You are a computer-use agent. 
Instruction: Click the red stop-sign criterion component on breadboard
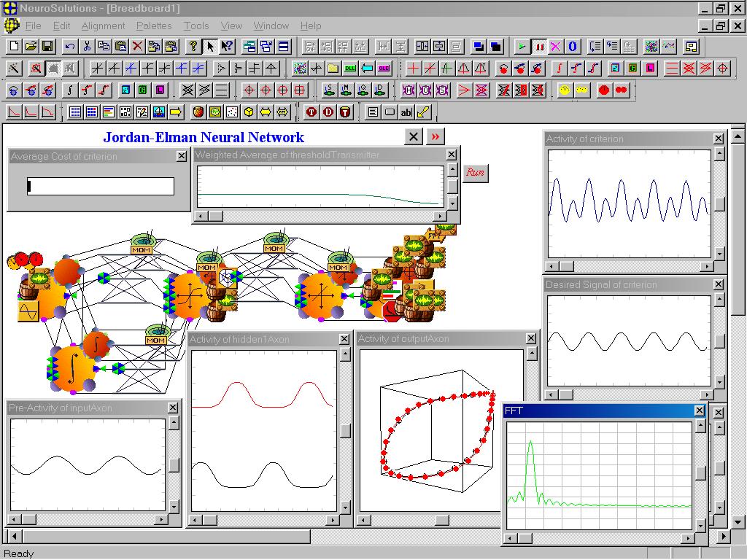[x=391, y=311]
